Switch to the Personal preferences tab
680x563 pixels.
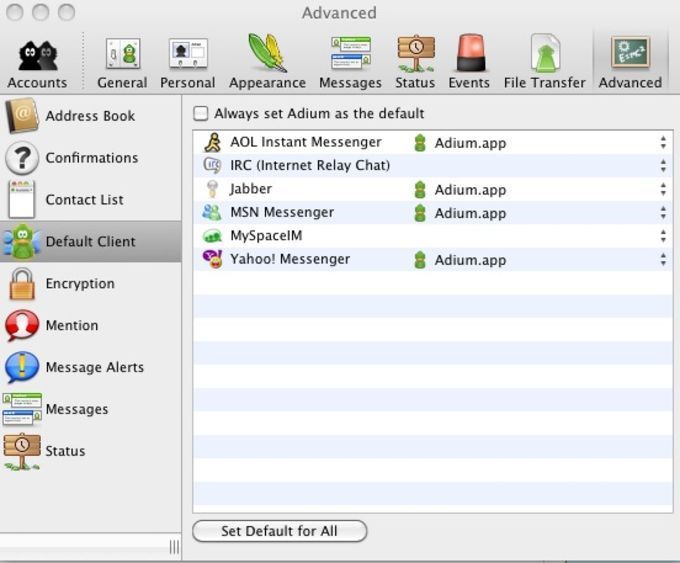pos(187,62)
